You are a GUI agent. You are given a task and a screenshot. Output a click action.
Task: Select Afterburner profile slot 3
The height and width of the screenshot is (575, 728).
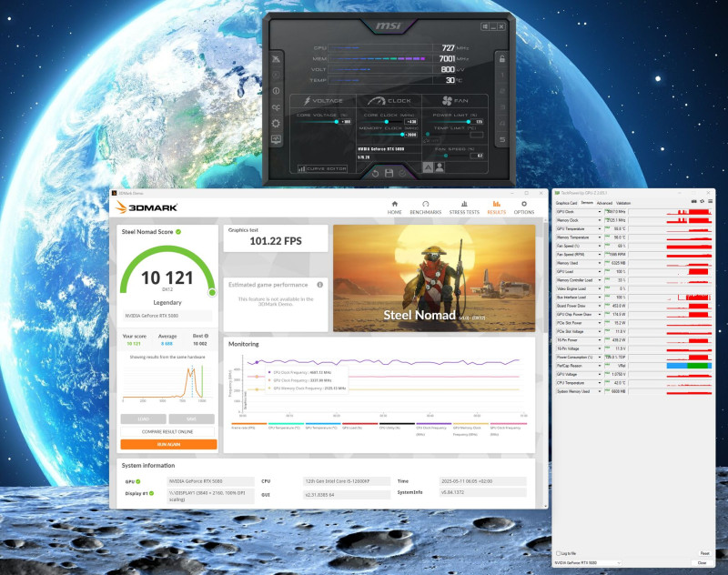tap(502, 107)
